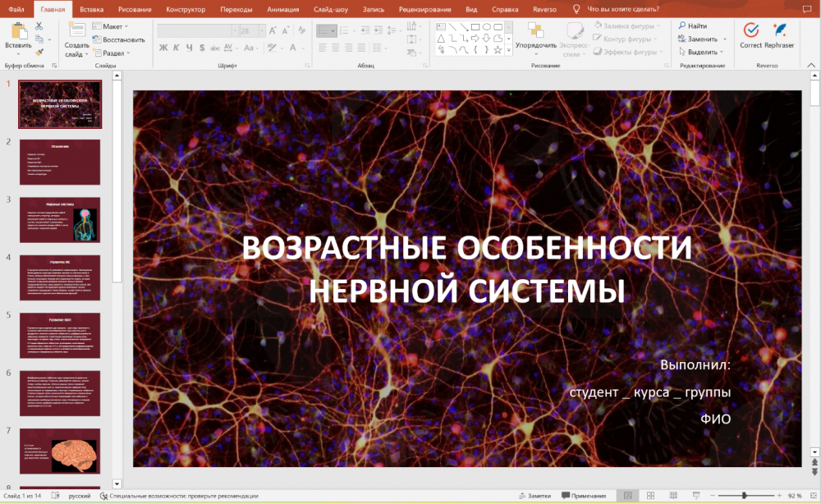Click the Восстановить reset button
The width and height of the screenshot is (821, 504).
pos(119,39)
